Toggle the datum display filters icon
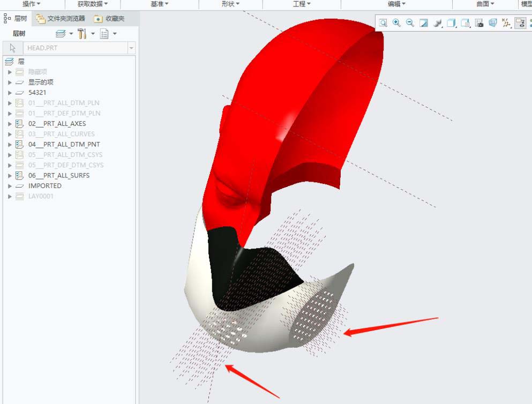 (x=506, y=23)
